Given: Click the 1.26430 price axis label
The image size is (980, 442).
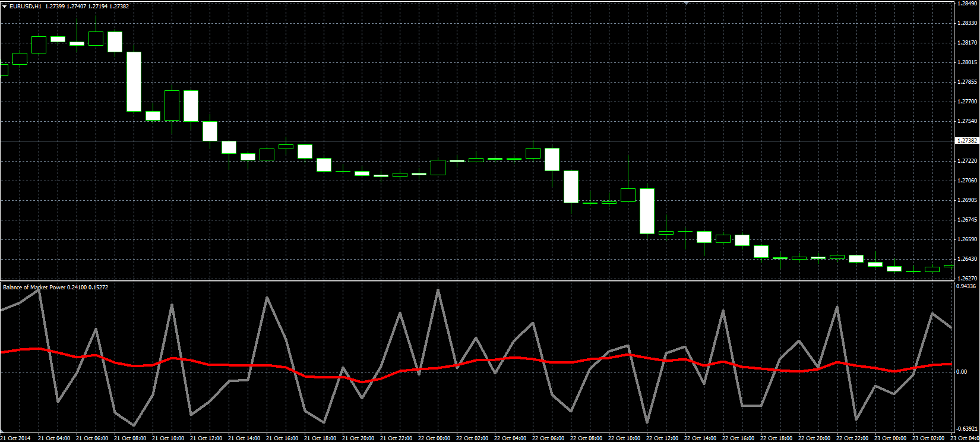Looking at the screenshot, I should (967, 259).
